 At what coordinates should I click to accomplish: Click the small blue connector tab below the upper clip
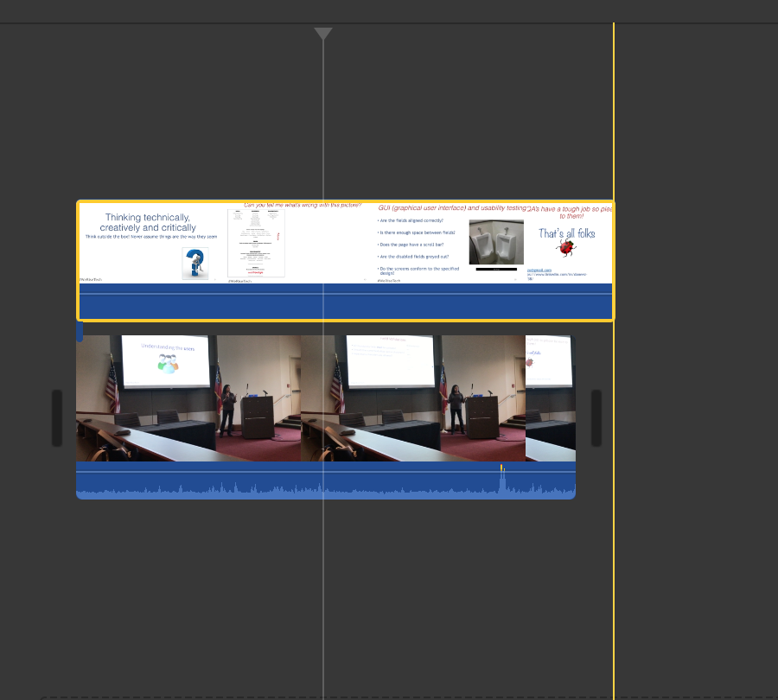click(x=80, y=331)
